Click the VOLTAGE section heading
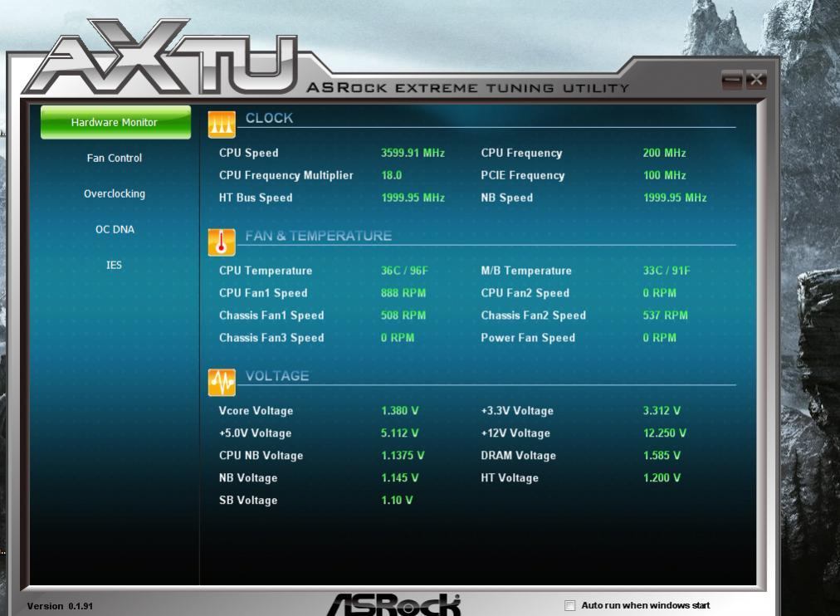The height and width of the screenshot is (616, 840). pyautogui.click(x=277, y=375)
